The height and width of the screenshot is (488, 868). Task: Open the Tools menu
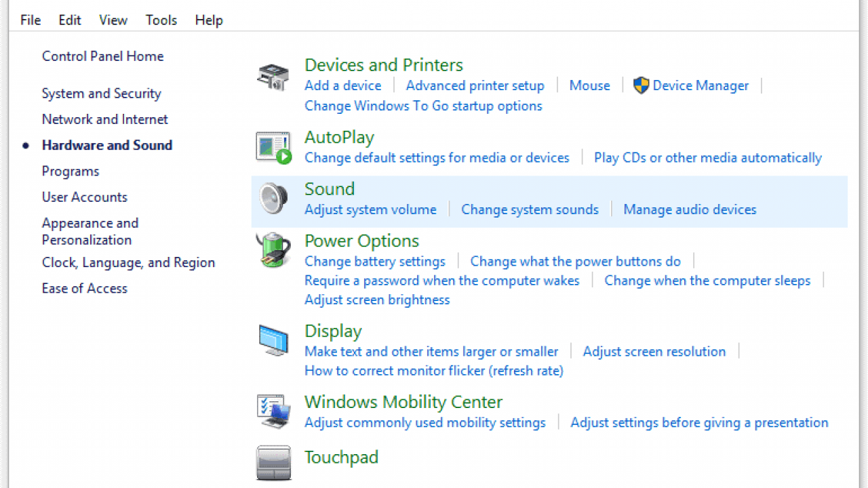tap(161, 20)
